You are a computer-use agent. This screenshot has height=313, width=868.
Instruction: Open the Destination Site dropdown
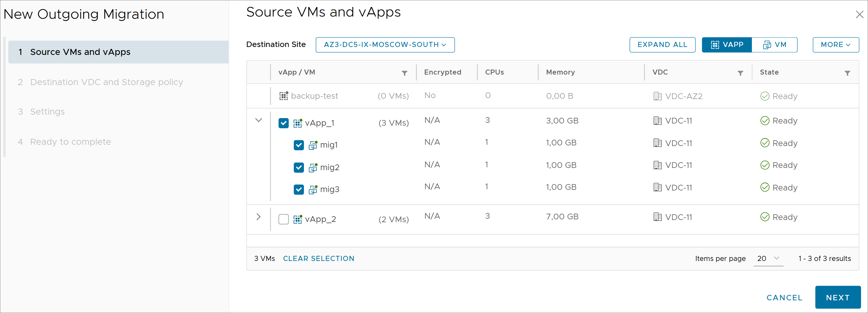click(385, 45)
